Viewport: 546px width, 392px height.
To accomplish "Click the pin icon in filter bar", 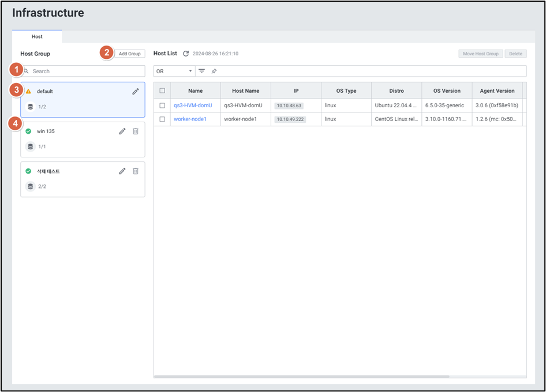I will pos(214,71).
